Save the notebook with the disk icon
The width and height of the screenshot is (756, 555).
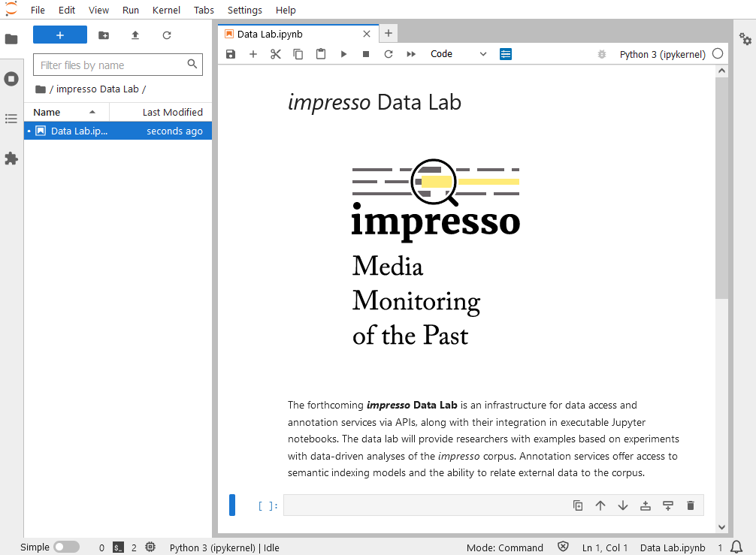[231, 54]
